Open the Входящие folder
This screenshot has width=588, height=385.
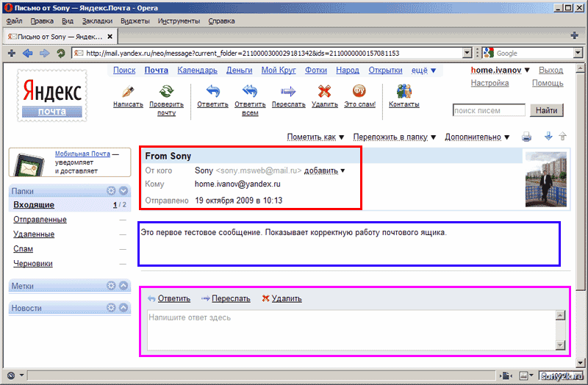[x=34, y=205]
